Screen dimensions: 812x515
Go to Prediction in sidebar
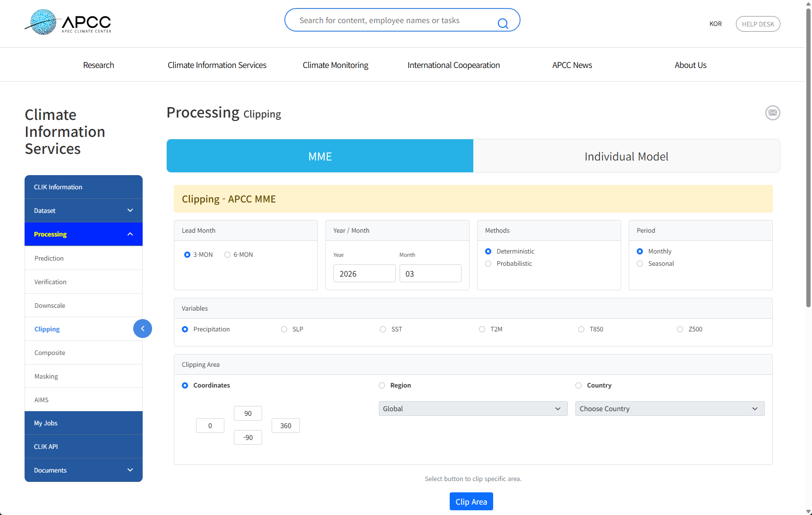click(84, 258)
